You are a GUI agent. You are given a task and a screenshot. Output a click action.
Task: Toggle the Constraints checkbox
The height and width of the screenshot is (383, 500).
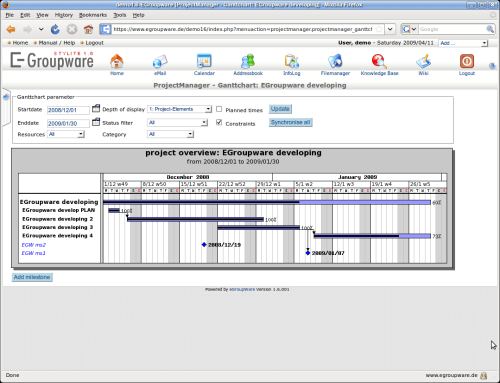click(219, 122)
